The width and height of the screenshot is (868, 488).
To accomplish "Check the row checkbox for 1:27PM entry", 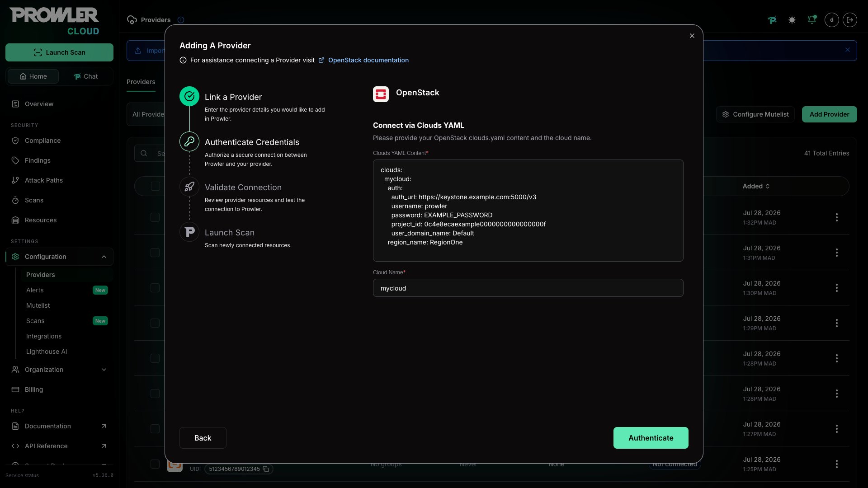I will (x=155, y=429).
